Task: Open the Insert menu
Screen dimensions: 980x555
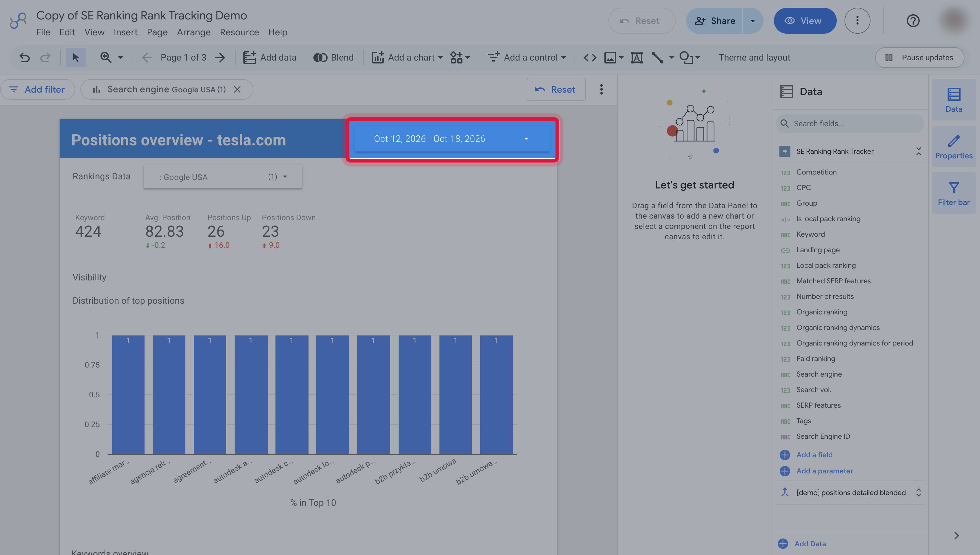Action: coord(125,32)
